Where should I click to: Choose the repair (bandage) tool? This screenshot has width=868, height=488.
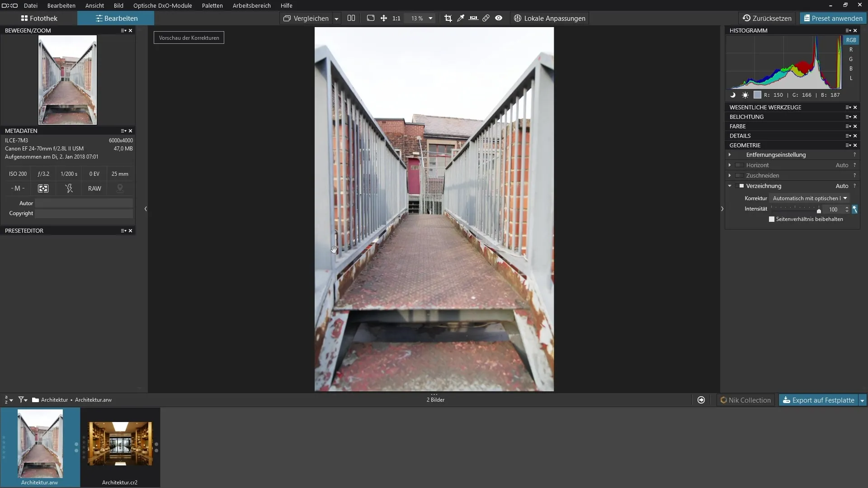486,18
